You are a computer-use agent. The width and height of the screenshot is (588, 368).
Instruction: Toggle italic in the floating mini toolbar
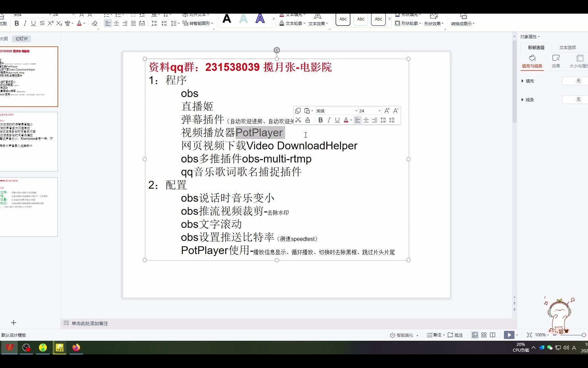[x=329, y=120]
